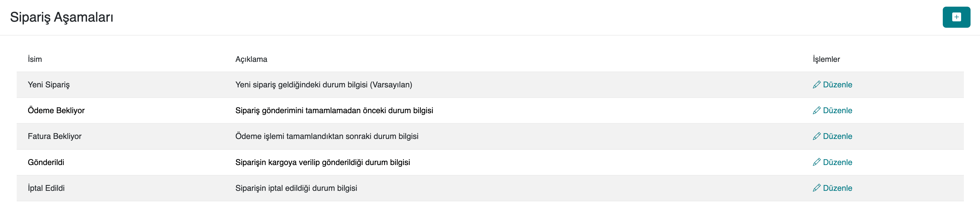Click pencil icon in Fatura Bekliyor row

(816, 136)
